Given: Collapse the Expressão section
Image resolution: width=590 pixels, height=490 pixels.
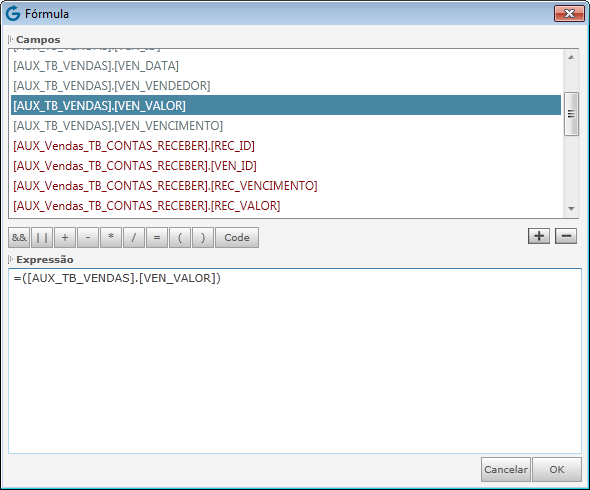Looking at the screenshot, I should point(11,259).
